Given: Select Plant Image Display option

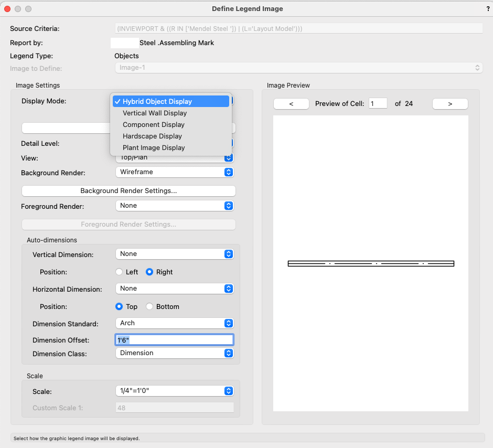Looking at the screenshot, I should click(154, 147).
